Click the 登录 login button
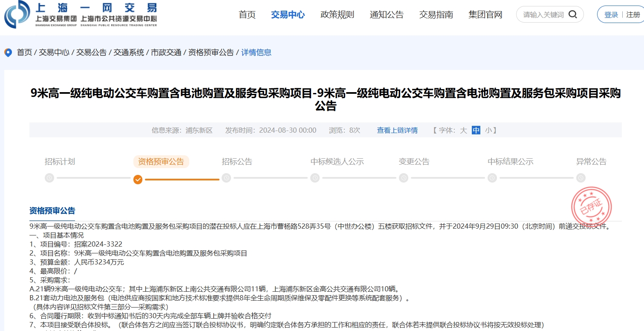The width and height of the screenshot is (644, 331). coord(611,15)
